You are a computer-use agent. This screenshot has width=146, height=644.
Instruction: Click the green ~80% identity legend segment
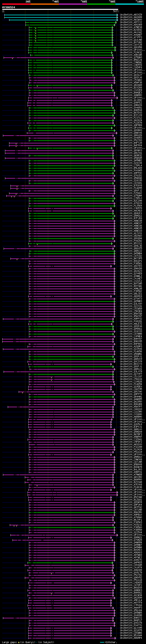pos(101,4)
